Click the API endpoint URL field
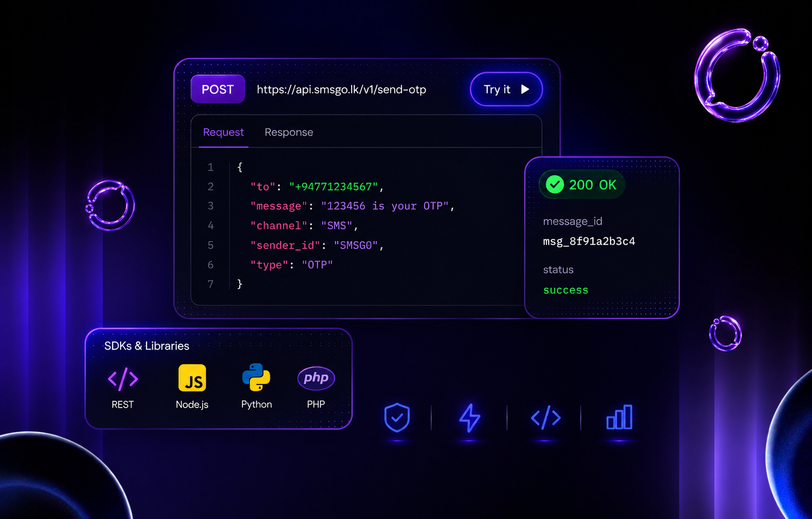The height and width of the screenshot is (519, 812). (x=341, y=90)
